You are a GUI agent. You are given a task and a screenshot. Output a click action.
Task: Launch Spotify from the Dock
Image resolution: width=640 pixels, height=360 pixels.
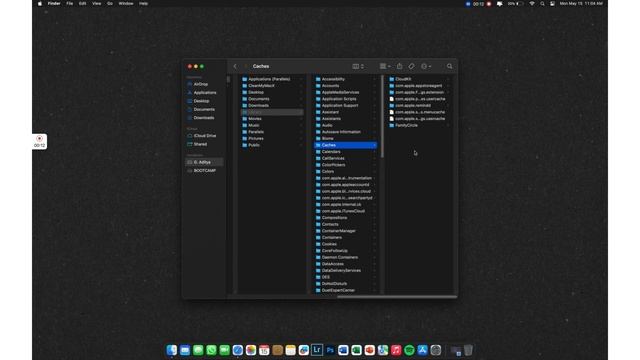click(x=409, y=350)
